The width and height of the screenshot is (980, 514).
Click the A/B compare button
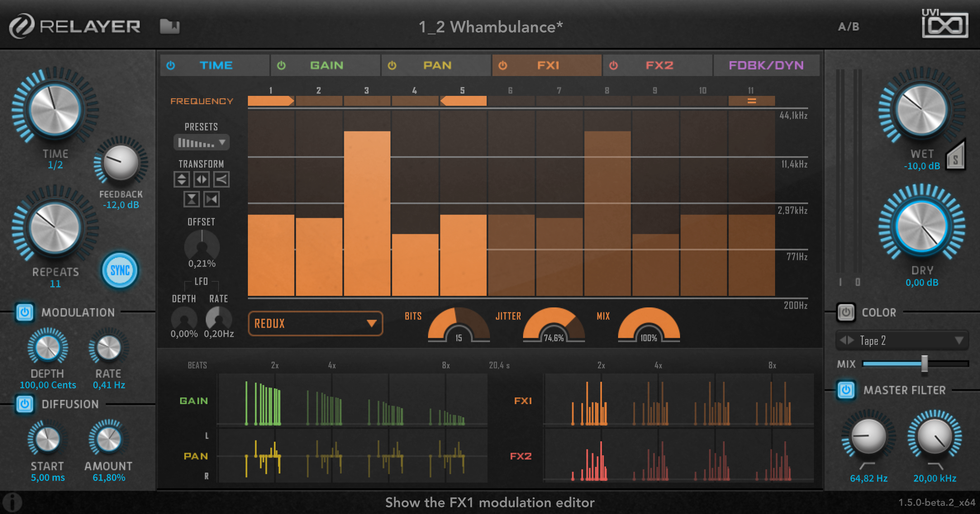tap(848, 27)
